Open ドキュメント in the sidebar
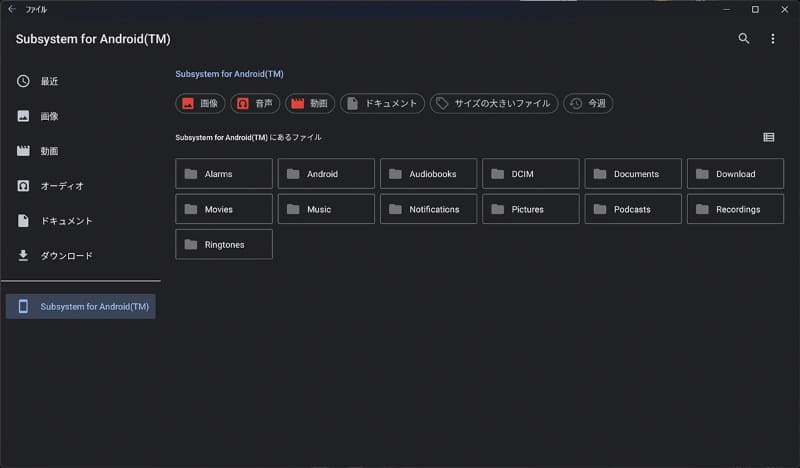 pos(81,220)
